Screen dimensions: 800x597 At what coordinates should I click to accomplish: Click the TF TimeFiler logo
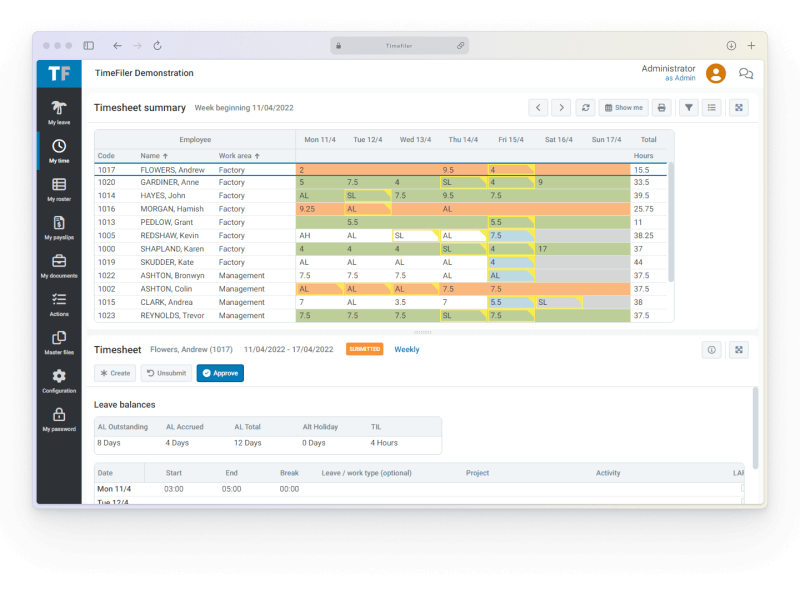pos(59,74)
